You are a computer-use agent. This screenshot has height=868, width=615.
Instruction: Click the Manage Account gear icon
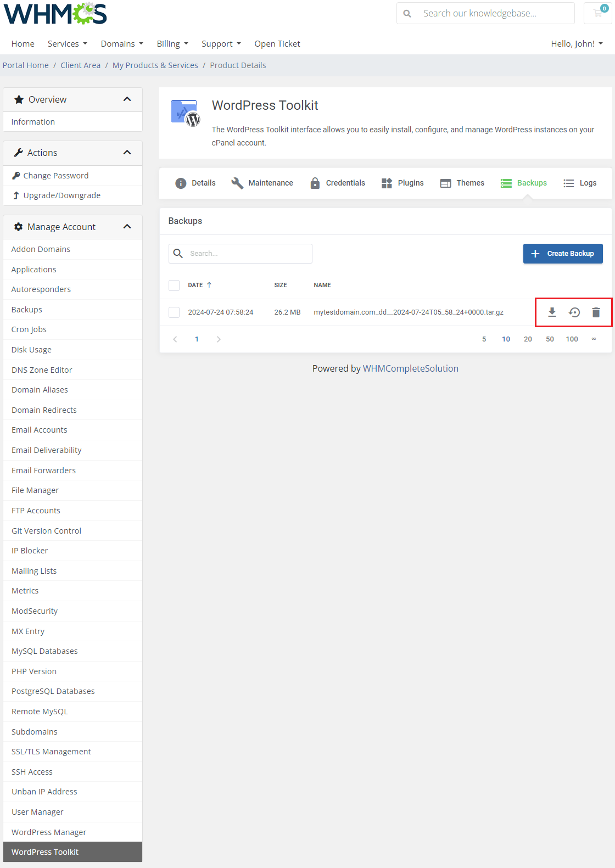19,227
